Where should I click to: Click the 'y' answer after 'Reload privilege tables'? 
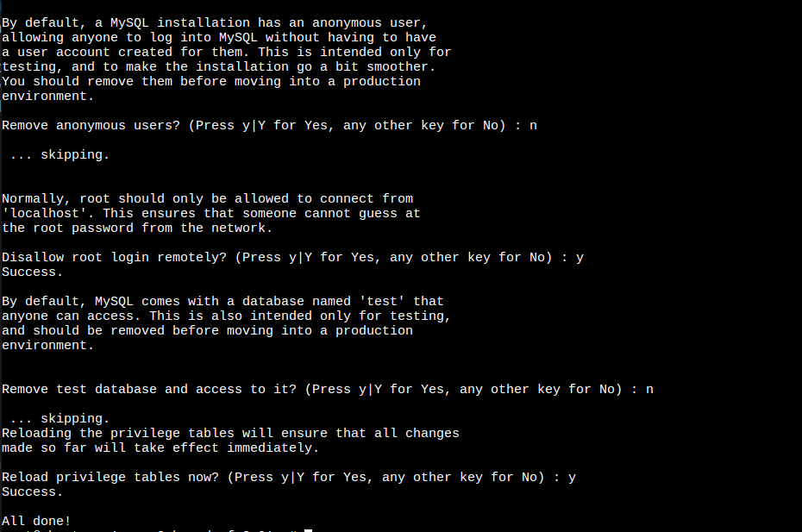click(x=572, y=477)
